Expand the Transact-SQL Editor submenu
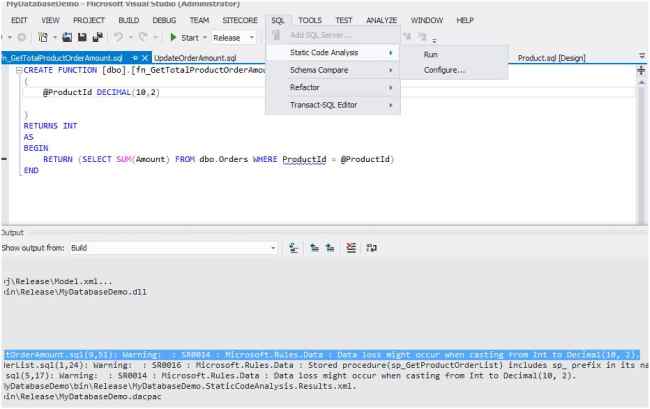The width and height of the screenshot is (650, 409). point(333,105)
